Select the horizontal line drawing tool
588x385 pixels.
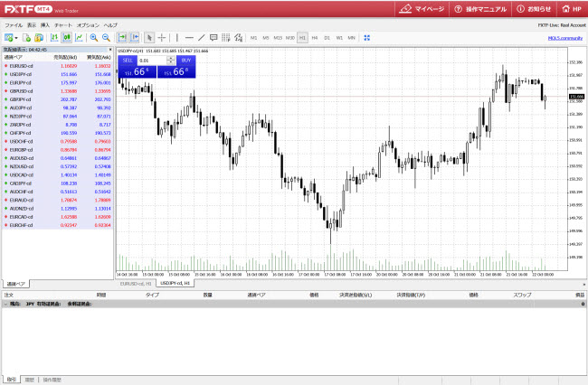(188, 38)
